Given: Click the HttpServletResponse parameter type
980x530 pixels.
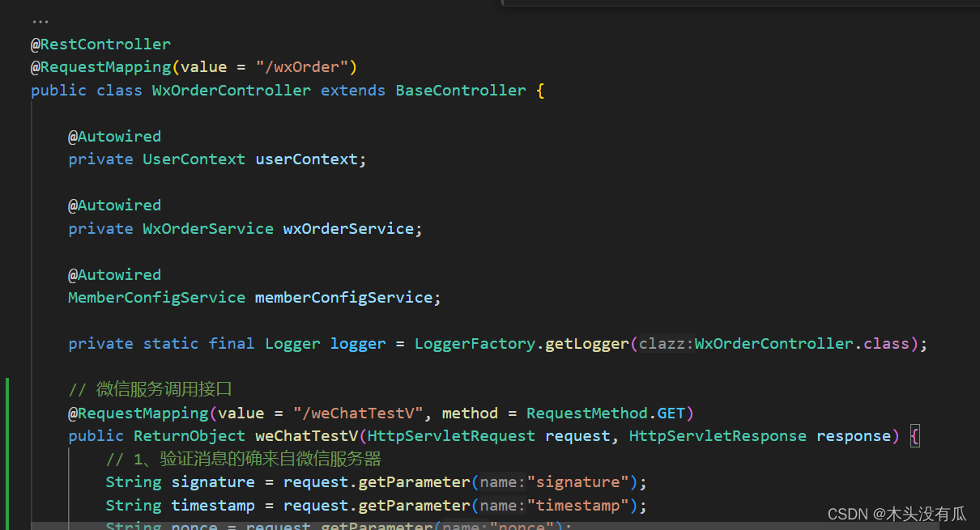Looking at the screenshot, I should [x=718, y=435].
